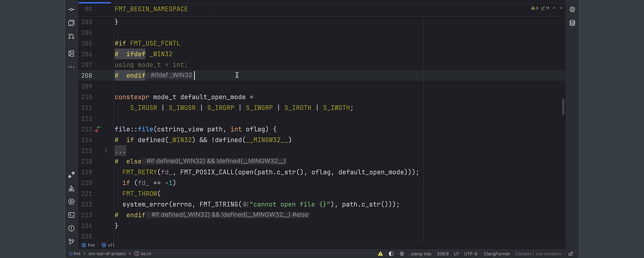The width and height of the screenshot is (644, 258).
Task: Toggle read-only lock in the status bar
Action: pyautogui.click(x=571, y=254)
